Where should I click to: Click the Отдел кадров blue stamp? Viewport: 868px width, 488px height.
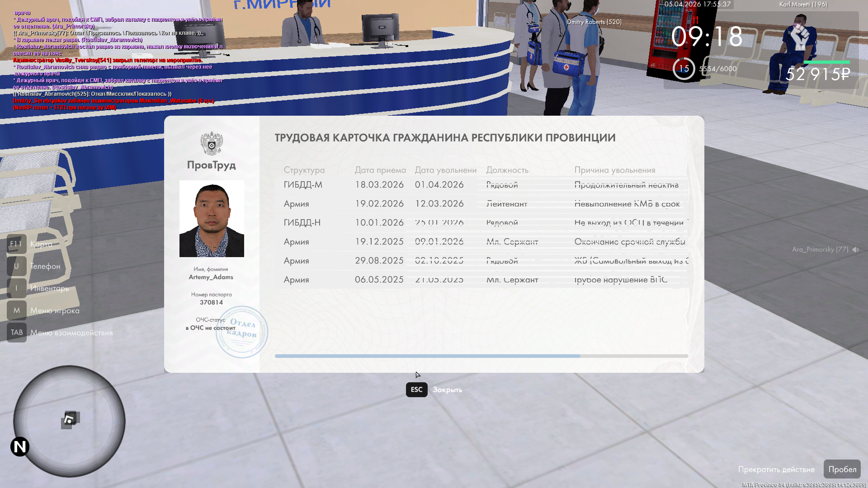[x=242, y=332]
